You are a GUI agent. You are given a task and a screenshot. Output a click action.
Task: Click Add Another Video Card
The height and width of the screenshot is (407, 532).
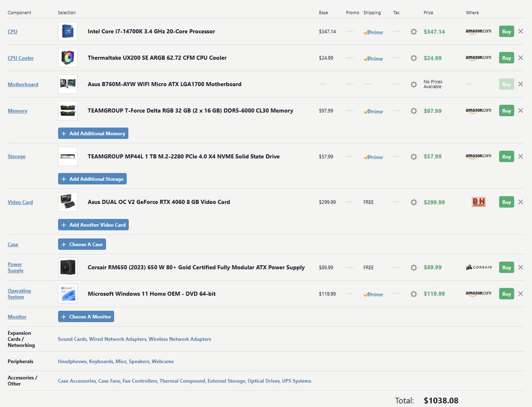(93, 225)
